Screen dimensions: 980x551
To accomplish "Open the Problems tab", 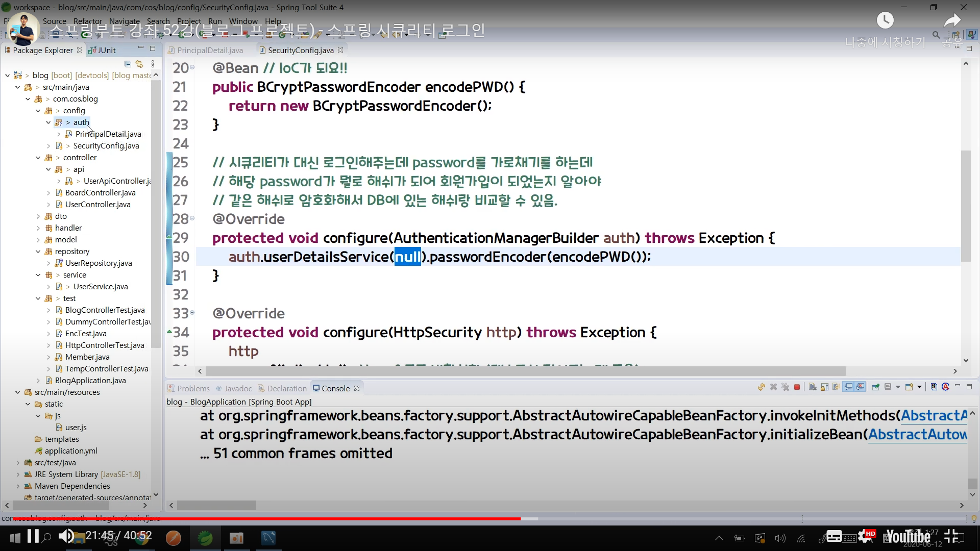I will (192, 388).
